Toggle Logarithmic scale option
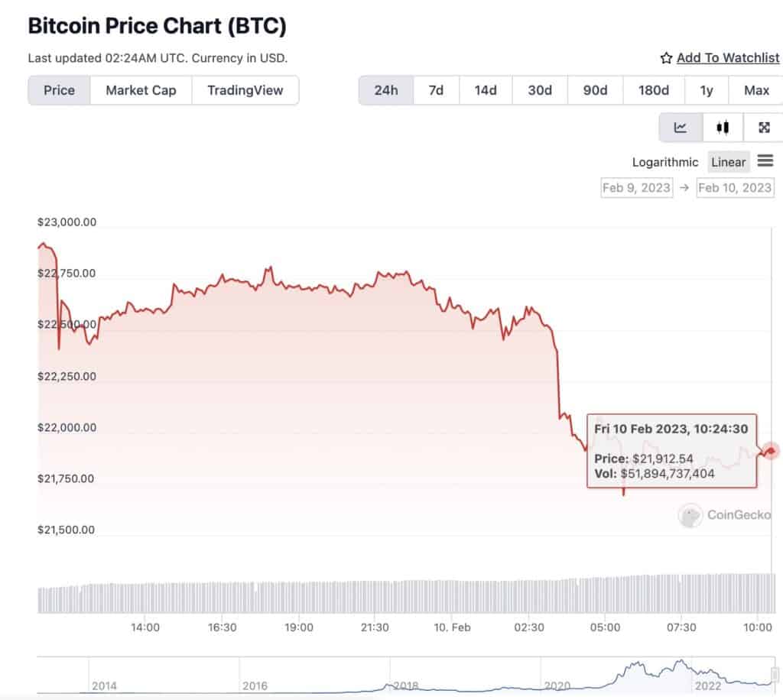Image resolution: width=783 pixels, height=700 pixels. click(665, 162)
